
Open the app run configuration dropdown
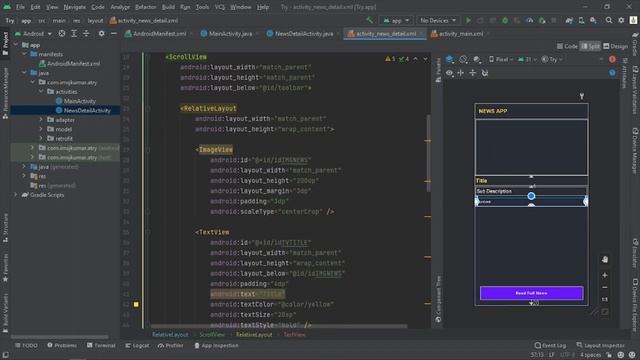click(x=396, y=20)
